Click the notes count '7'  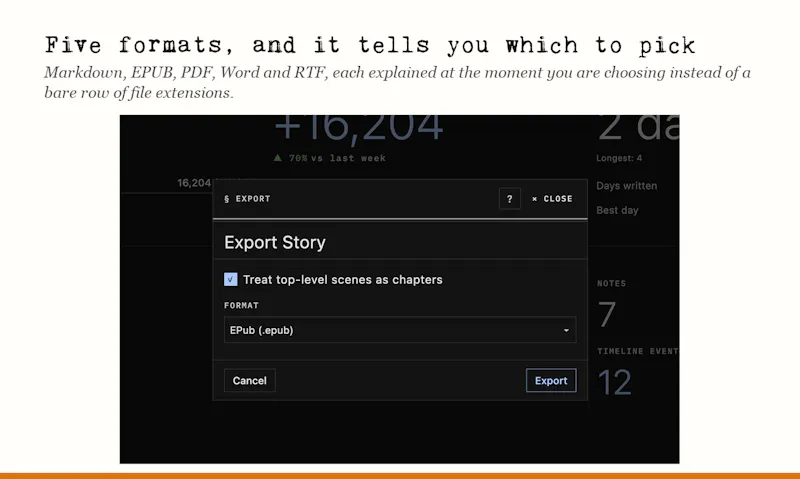click(x=607, y=314)
